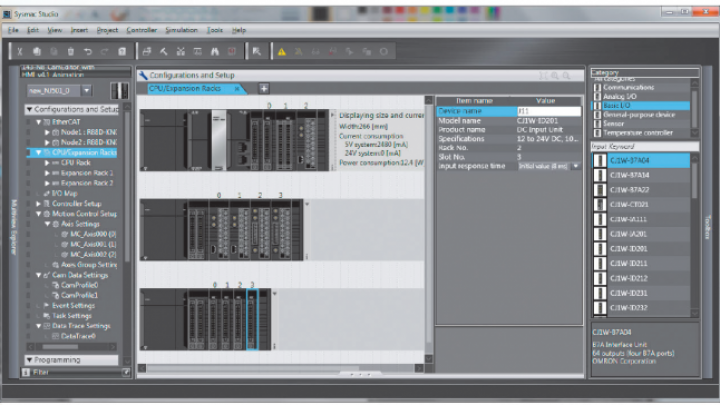
Task: Click the Delete trash can toolbar icon
Action: click(x=71, y=51)
